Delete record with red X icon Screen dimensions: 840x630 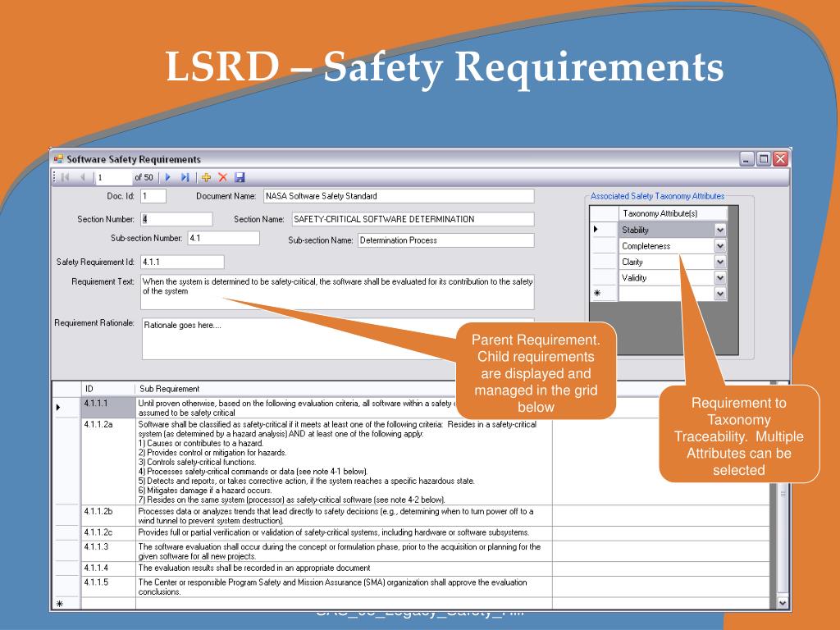(x=223, y=177)
